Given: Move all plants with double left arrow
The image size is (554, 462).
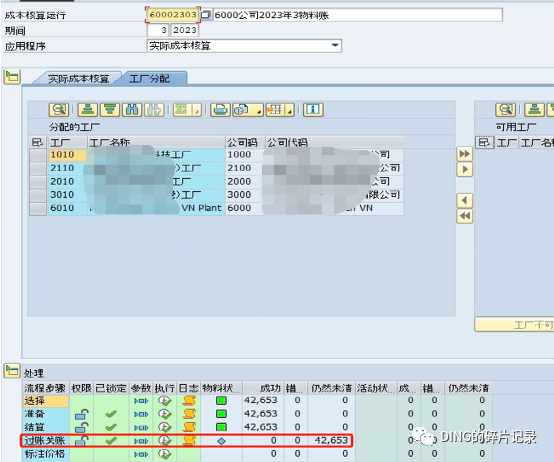Looking at the screenshot, I should [x=465, y=216].
